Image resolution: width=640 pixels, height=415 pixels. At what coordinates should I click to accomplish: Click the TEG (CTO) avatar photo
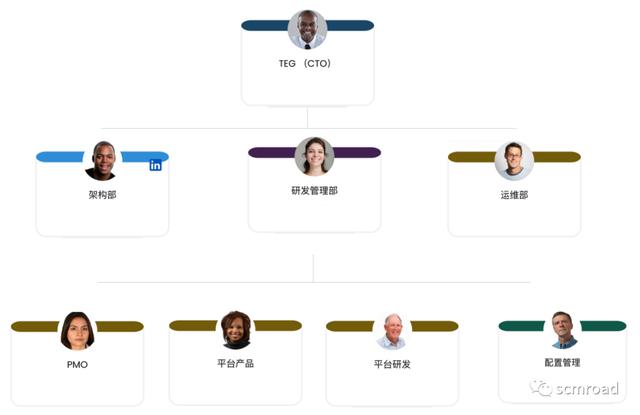pyautogui.click(x=307, y=30)
